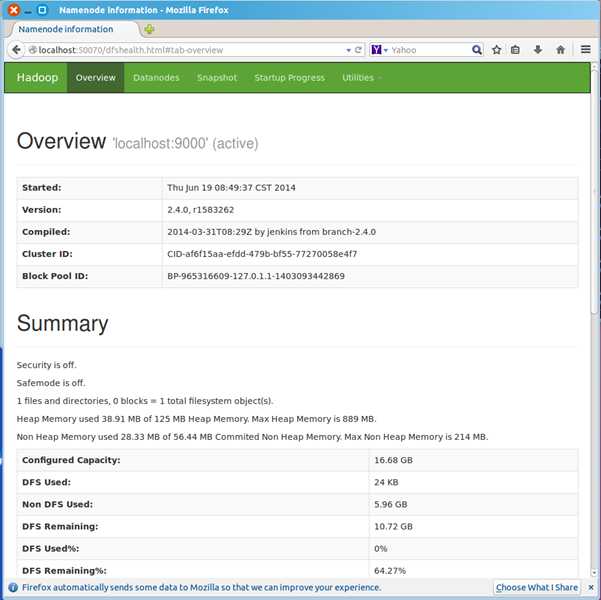Open the search engine dropdown arrow
601x600 pixels.
(386, 50)
